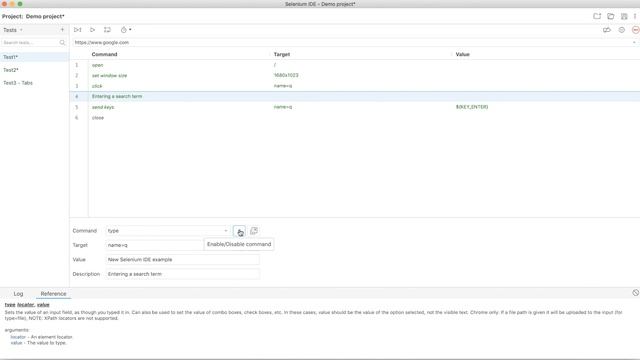Pause on exceptions icon
The width and height of the screenshot is (640, 360).
coord(622,30)
